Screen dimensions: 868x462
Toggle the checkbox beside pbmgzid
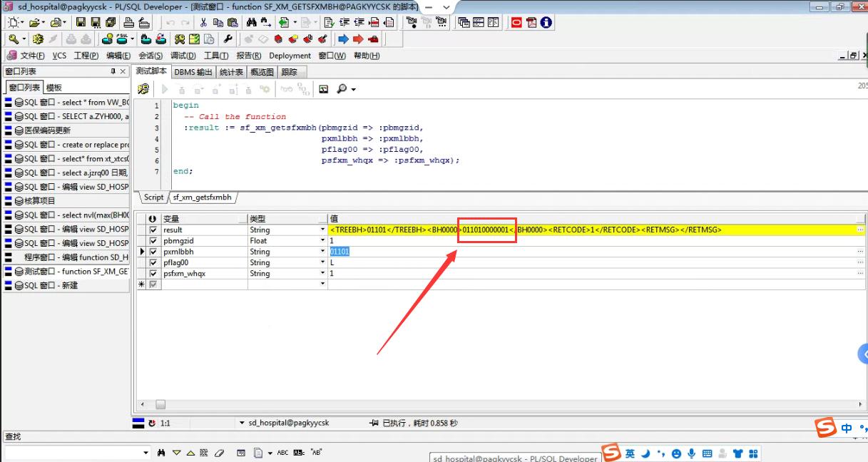coord(153,241)
